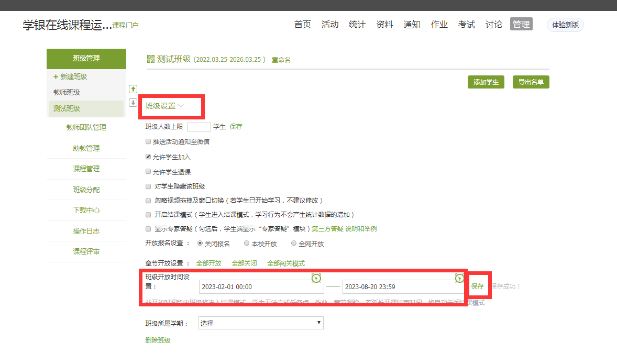
Task: Uncheck 允许学生加入 checkbox
Action: [148, 157]
